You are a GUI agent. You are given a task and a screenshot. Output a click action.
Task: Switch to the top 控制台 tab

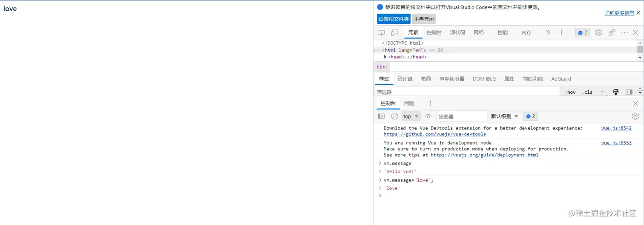point(434,32)
